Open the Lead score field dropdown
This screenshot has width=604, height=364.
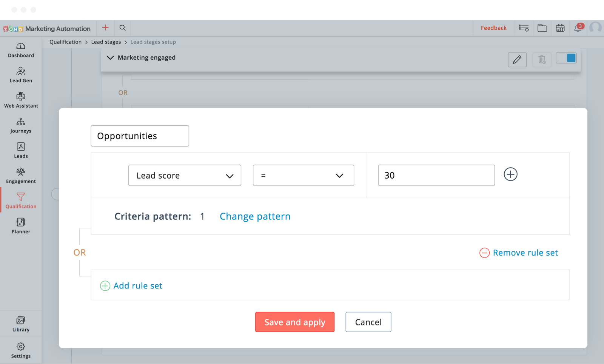(x=185, y=176)
